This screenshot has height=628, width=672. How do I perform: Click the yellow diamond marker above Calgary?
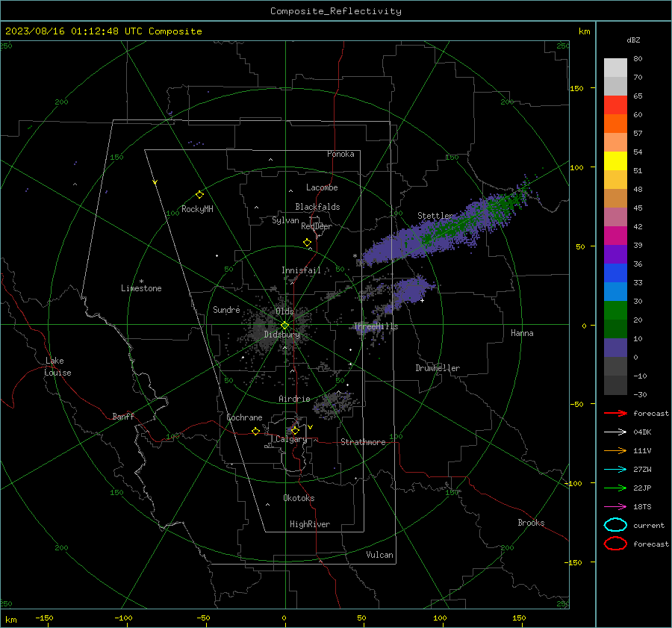(295, 430)
